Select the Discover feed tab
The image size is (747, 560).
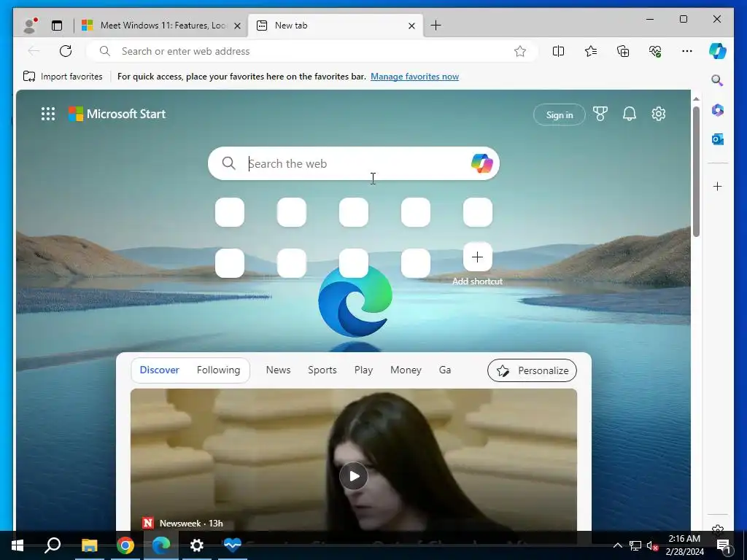(160, 370)
